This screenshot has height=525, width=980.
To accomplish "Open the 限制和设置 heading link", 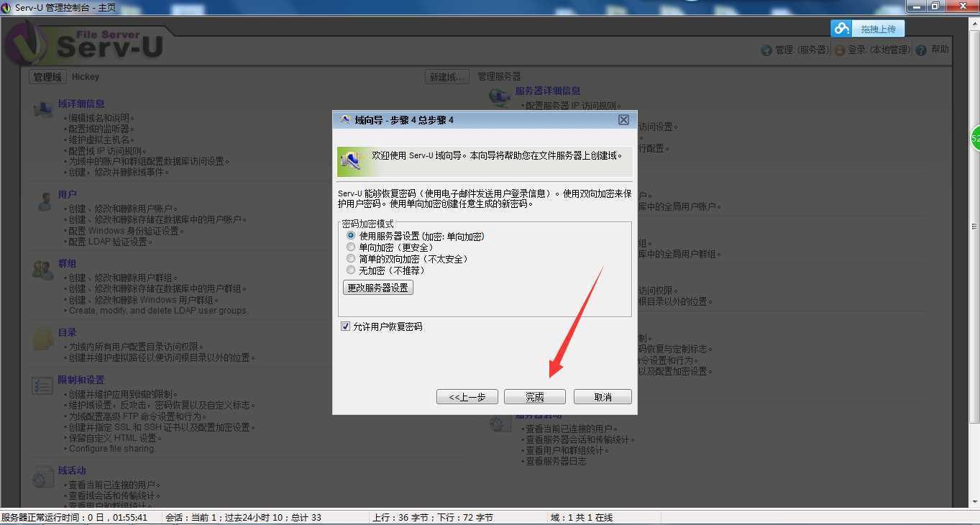I will point(81,380).
